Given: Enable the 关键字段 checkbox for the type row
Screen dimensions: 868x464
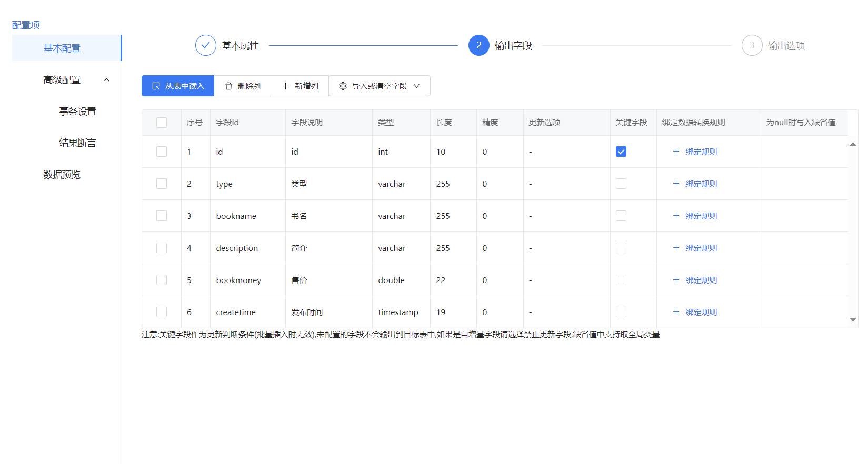Looking at the screenshot, I should [x=621, y=184].
